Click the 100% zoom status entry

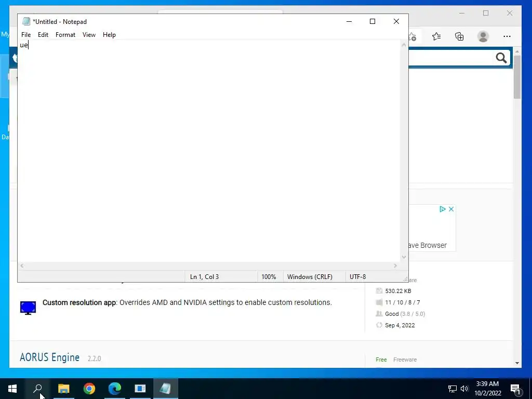point(269,277)
